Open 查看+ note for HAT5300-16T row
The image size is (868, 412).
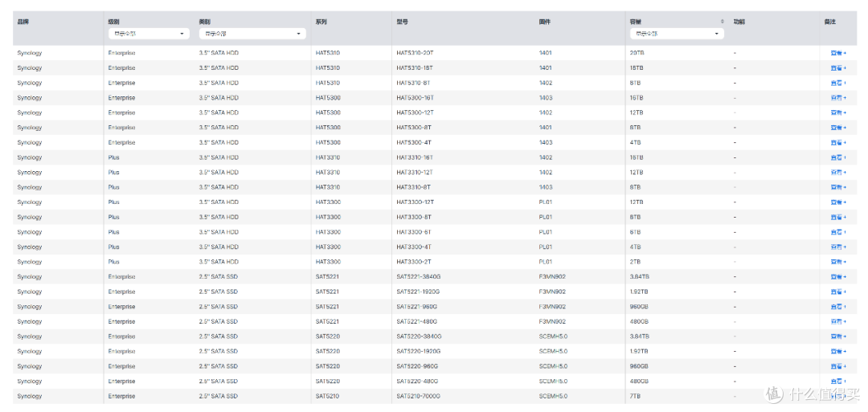click(x=838, y=98)
